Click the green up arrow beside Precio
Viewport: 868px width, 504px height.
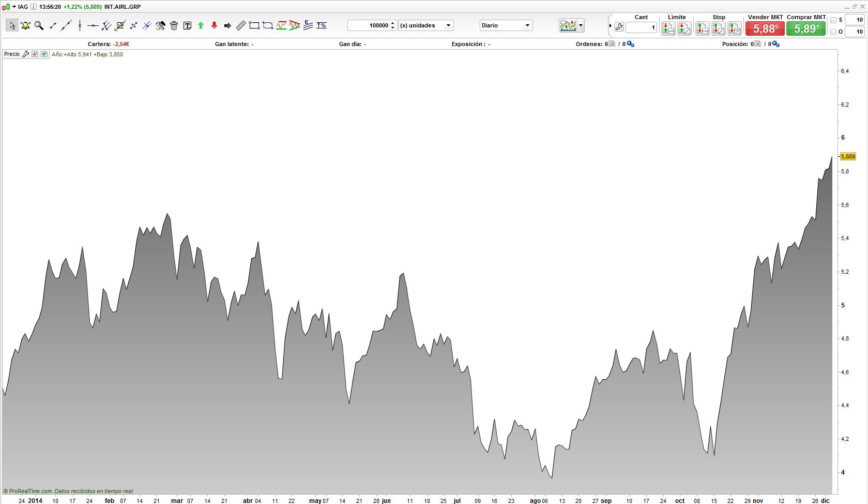44,54
